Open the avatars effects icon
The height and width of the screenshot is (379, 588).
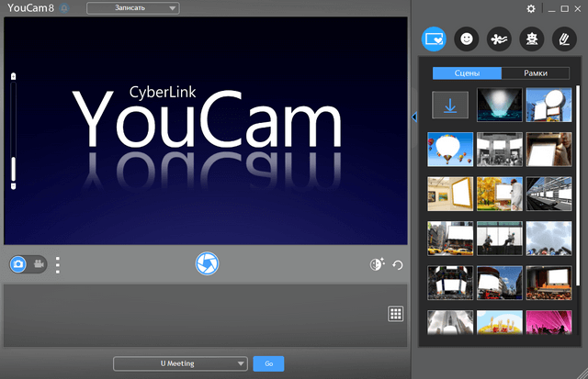click(x=532, y=39)
